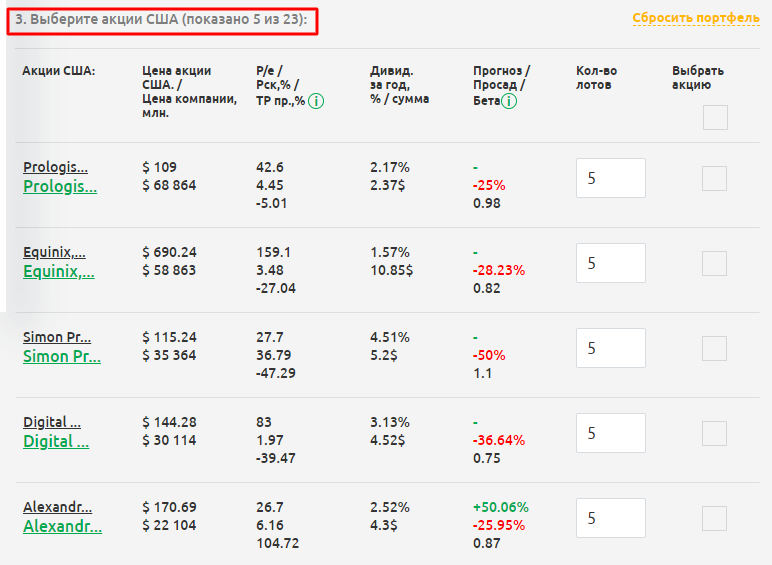Check the Prologis stock checkbox

click(714, 178)
